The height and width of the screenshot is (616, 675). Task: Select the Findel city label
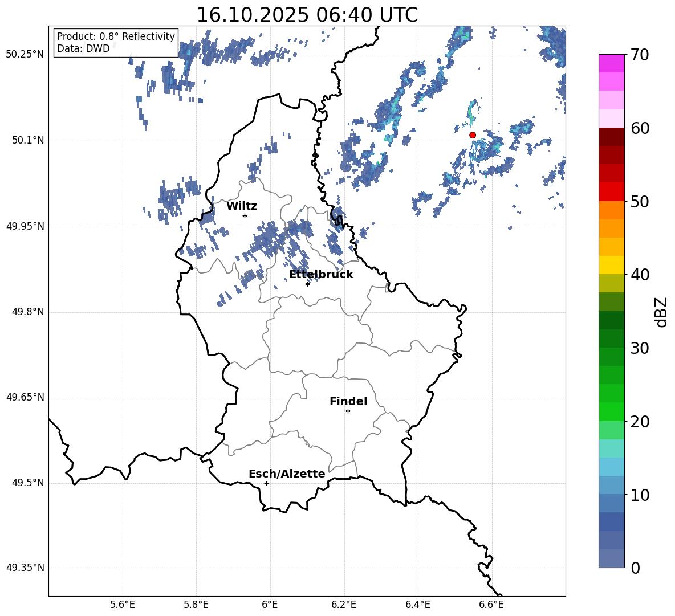click(x=348, y=401)
